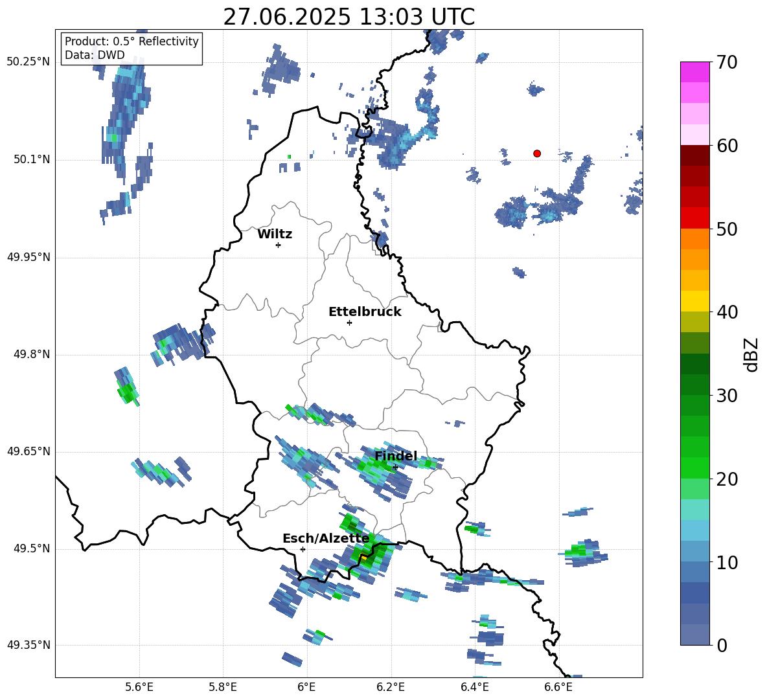Select the cross marker below Wiltz
Viewport: 767px width, 700px height.
(279, 245)
